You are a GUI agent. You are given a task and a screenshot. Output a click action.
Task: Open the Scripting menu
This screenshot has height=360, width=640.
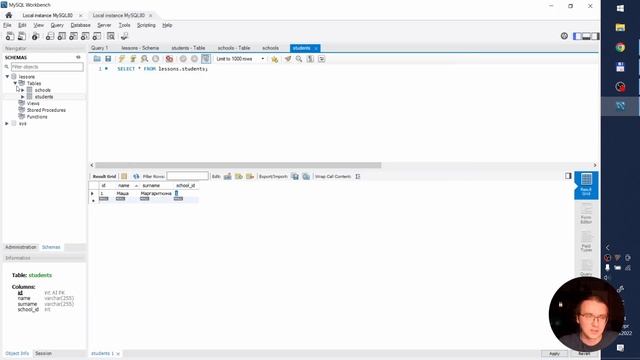tap(146, 25)
